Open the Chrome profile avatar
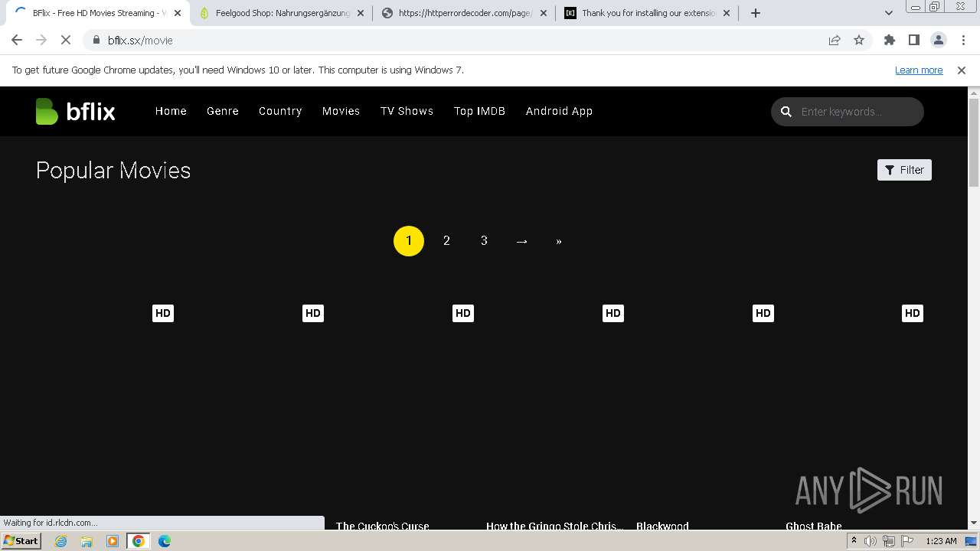The width and height of the screenshot is (980, 551). (x=938, y=41)
